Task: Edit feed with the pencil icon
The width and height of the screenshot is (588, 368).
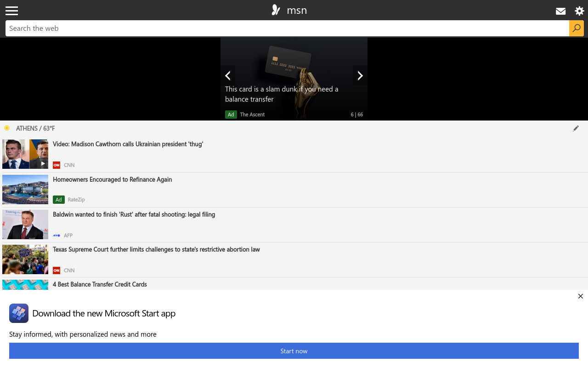Action: click(x=576, y=128)
